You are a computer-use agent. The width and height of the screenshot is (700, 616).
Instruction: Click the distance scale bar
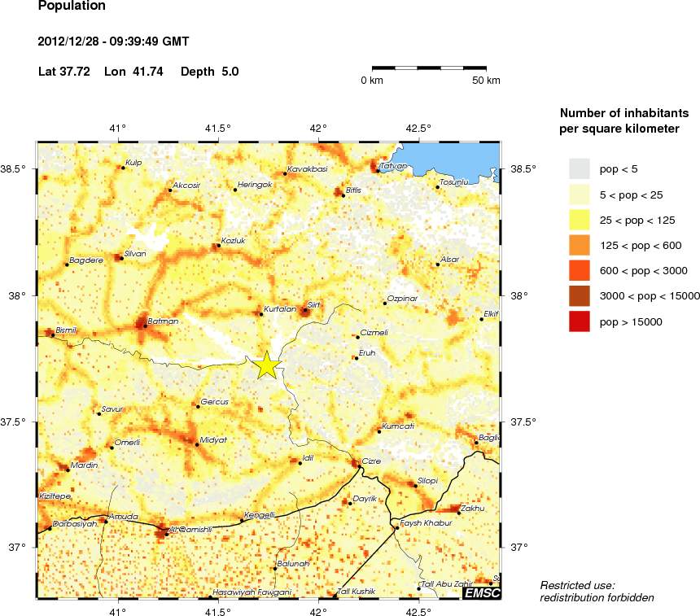[x=429, y=68]
